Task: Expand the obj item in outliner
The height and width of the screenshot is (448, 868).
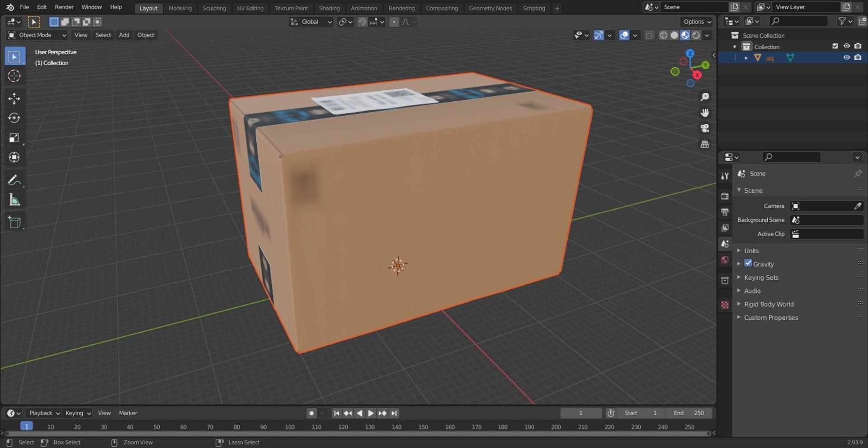Action: click(x=746, y=58)
